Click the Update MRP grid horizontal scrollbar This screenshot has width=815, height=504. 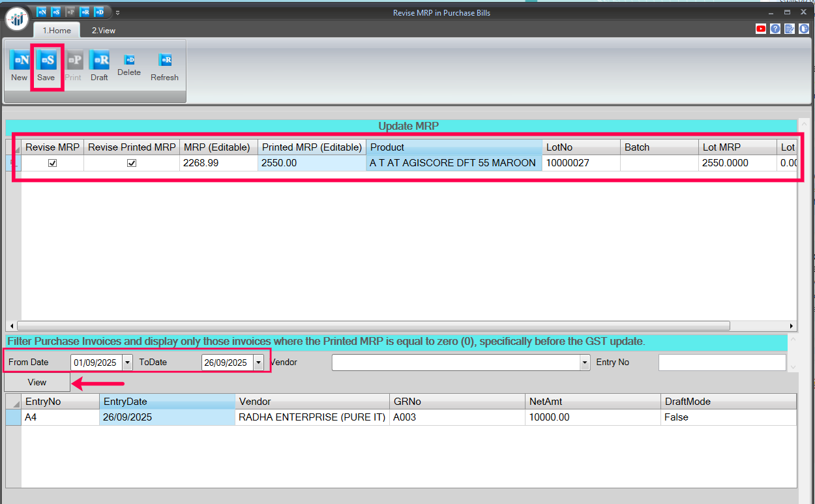[x=373, y=326]
